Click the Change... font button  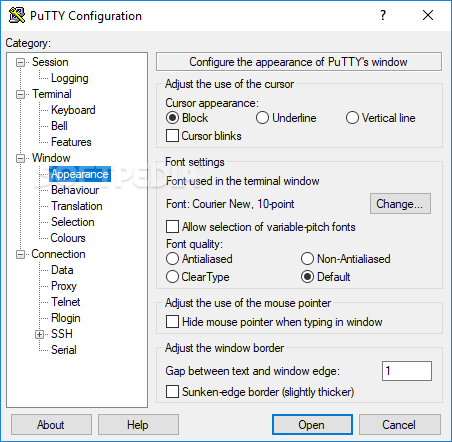click(x=400, y=204)
